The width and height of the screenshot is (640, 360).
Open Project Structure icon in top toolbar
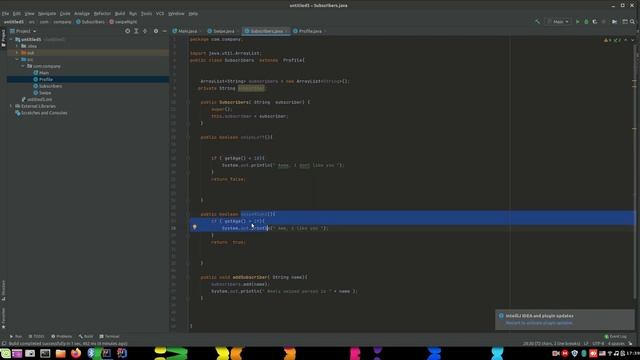625,22
